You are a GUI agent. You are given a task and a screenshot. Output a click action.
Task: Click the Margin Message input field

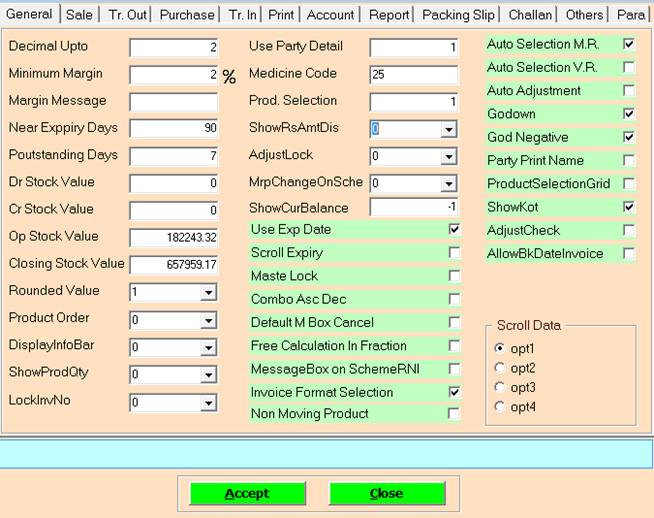173,101
